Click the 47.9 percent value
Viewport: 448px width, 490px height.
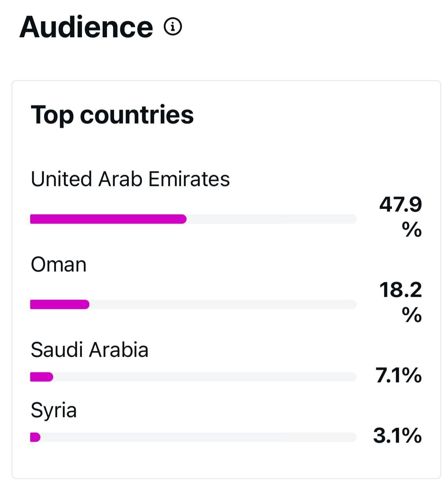(400, 204)
